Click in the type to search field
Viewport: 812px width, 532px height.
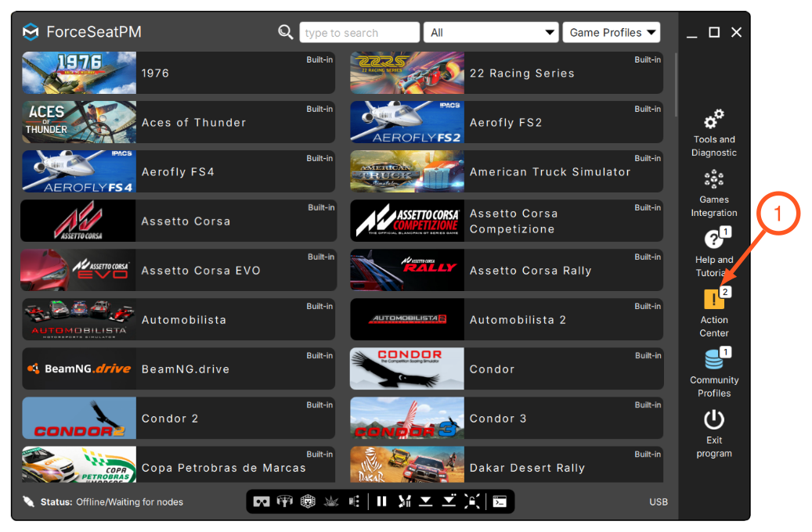pyautogui.click(x=359, y=33)
